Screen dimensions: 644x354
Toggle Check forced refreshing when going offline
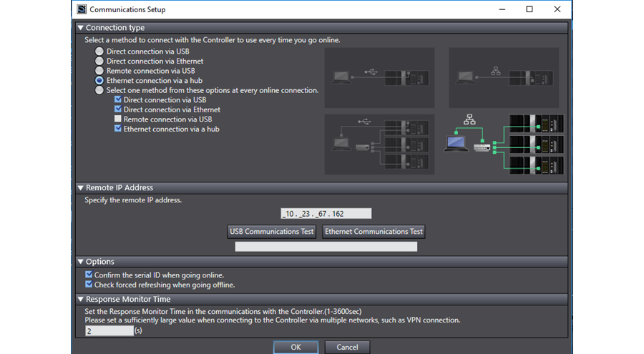89,285
